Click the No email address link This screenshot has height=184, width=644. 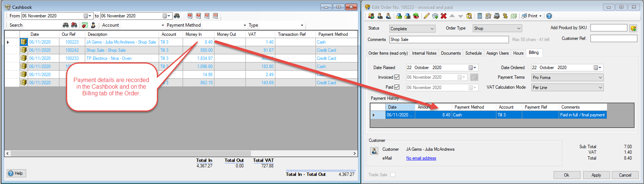pos(421,158)
